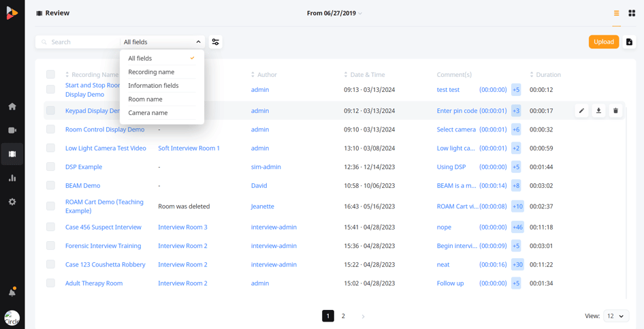Download the Keypad Display Demo recording
Image resolution: width=644 pixels, height=329 pixels.
(x=598, y=111)
